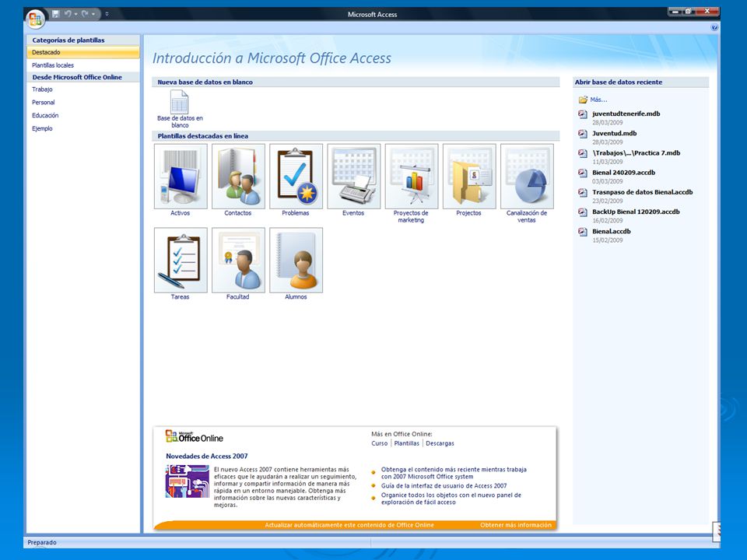Click the file icon for Practica 7.mdb
Image resolution: width=747 pixels, height=560 pixels.
click(583, 153)
